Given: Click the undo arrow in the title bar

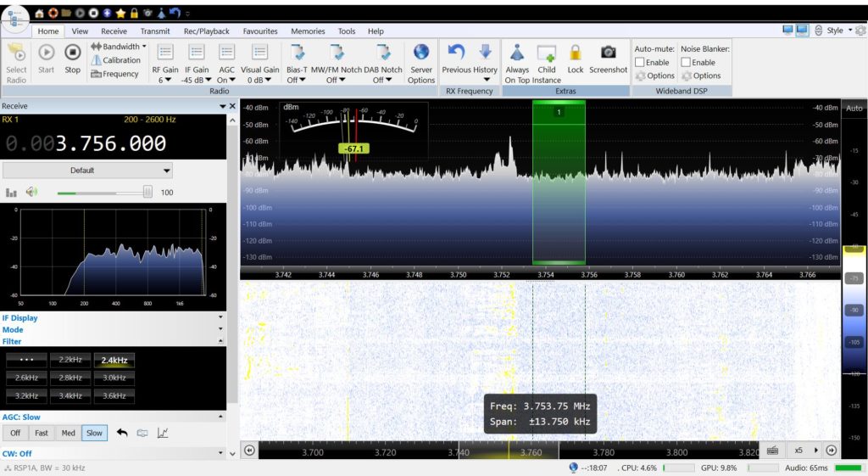Looking at the screenshot, I should [x=175, y=13].
